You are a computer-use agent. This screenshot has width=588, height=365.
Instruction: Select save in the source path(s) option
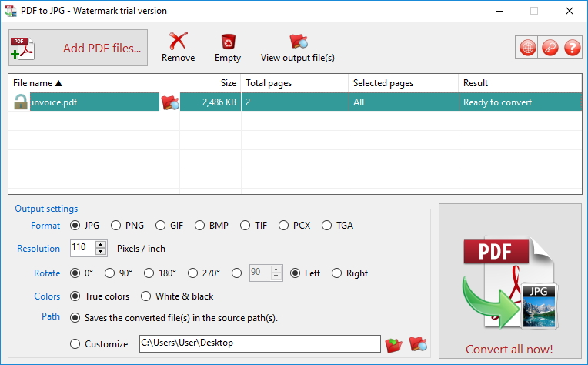coord(75,318)
